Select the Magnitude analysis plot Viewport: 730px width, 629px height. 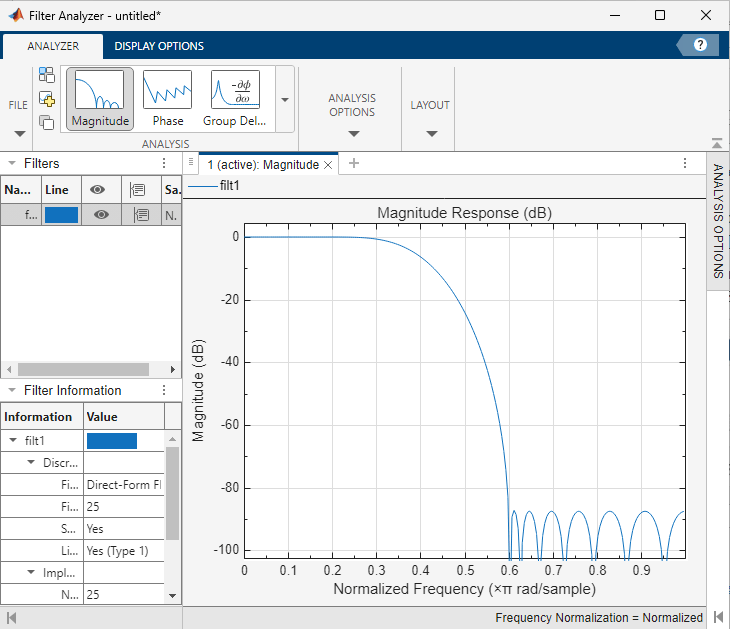point(99,98)
